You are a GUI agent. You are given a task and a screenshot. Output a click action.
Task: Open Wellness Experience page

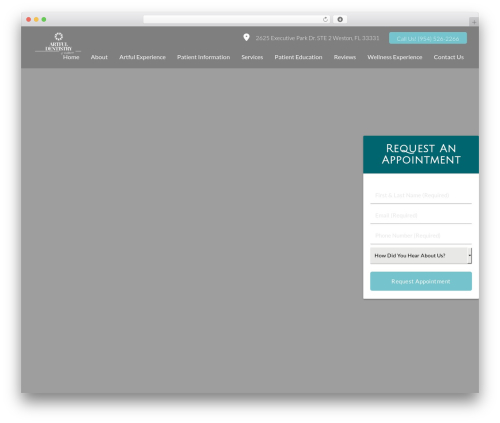pos(395,57)
